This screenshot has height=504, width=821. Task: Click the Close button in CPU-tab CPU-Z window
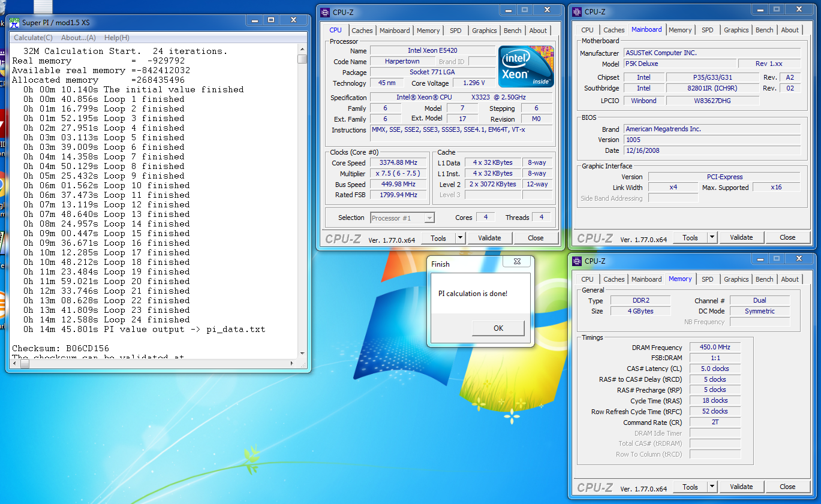[536, 238]
